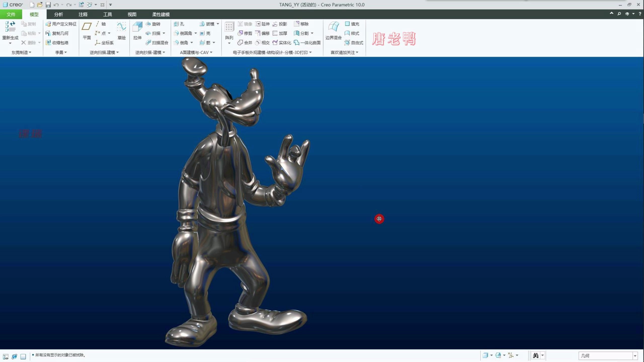Open the Draft (拔模) dropdown arrow
Screen dimensions: 644x362
coord(218,24)
